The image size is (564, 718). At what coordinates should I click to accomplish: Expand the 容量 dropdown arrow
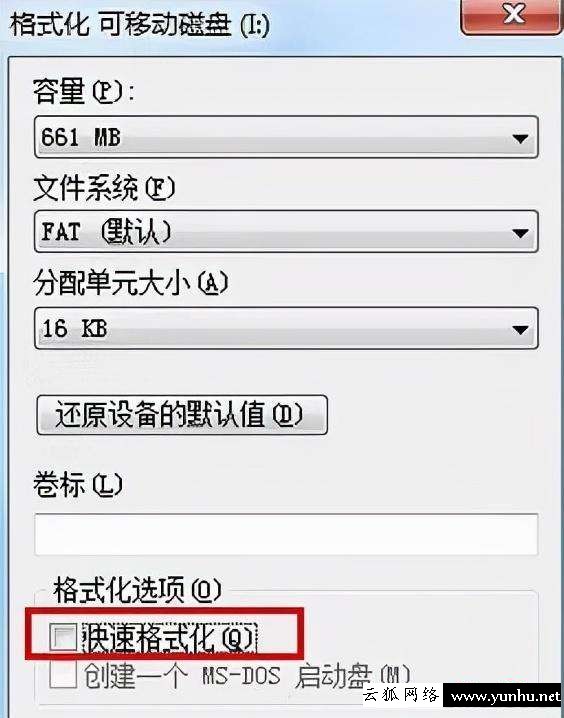(x=520, y=138)
